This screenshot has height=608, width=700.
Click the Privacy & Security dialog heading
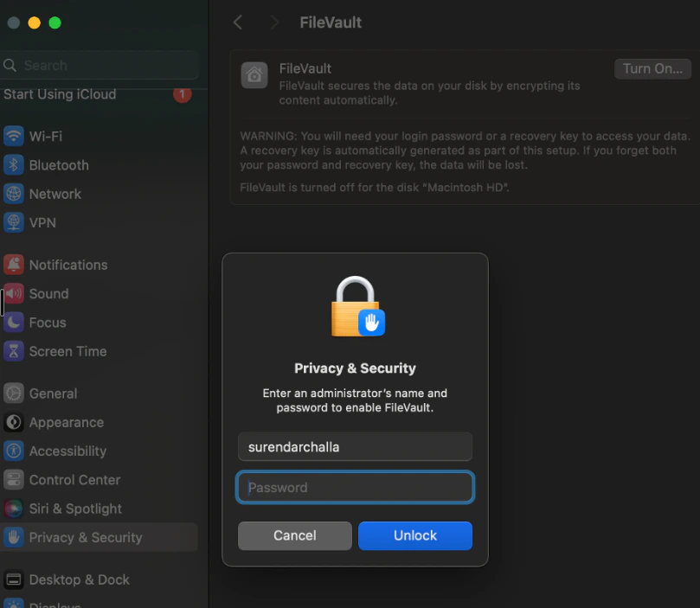(355, 368)
